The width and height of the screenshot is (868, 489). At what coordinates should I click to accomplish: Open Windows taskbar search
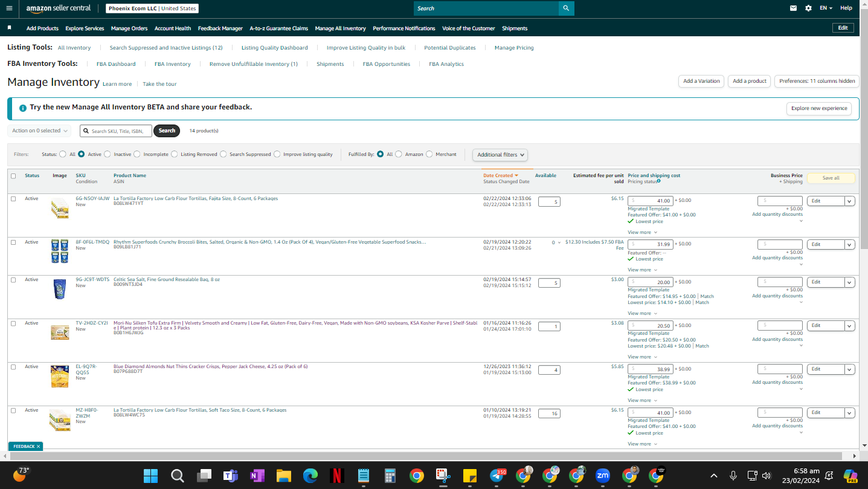point(177,476)
